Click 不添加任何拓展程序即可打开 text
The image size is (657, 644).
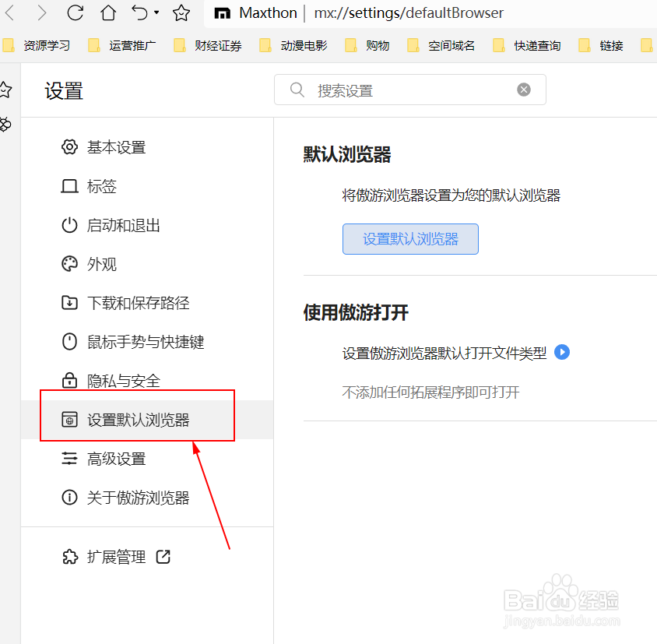coord(430,392)
